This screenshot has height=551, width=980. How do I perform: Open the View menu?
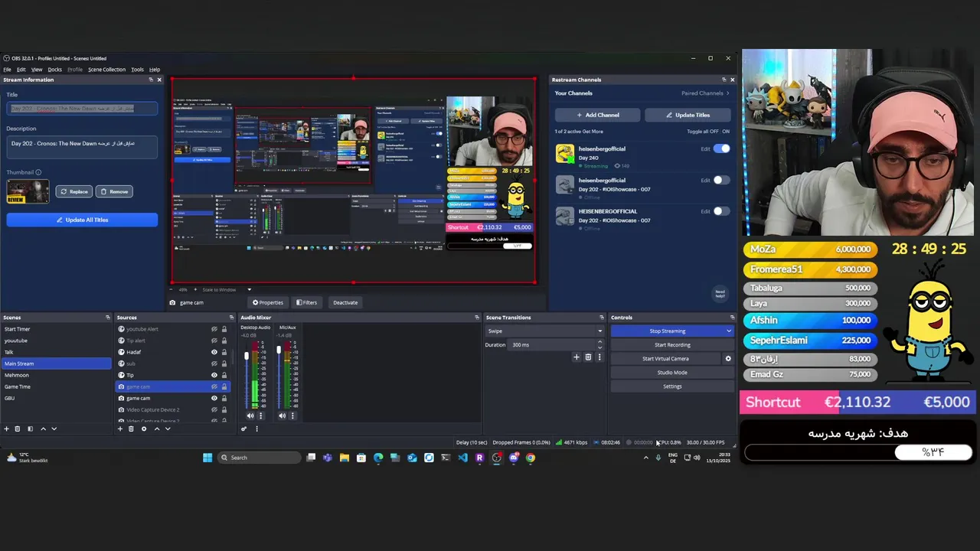click(x=37, y=70)
